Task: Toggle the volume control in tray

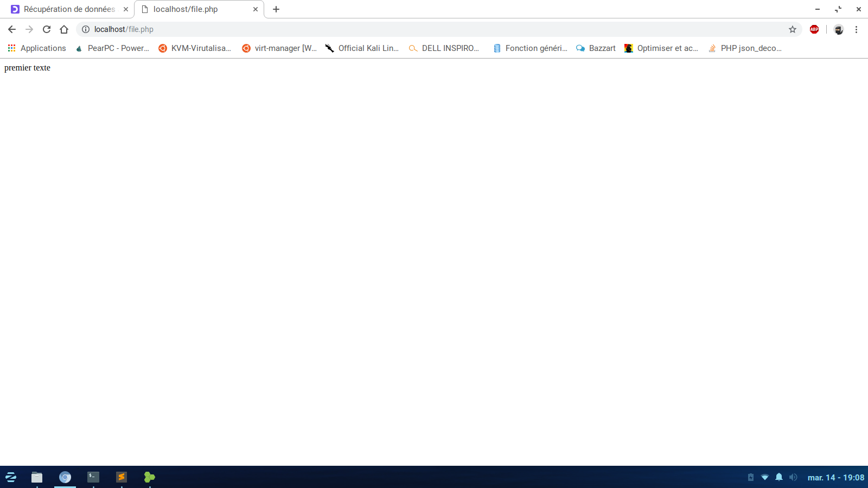Action: [793, 477]
